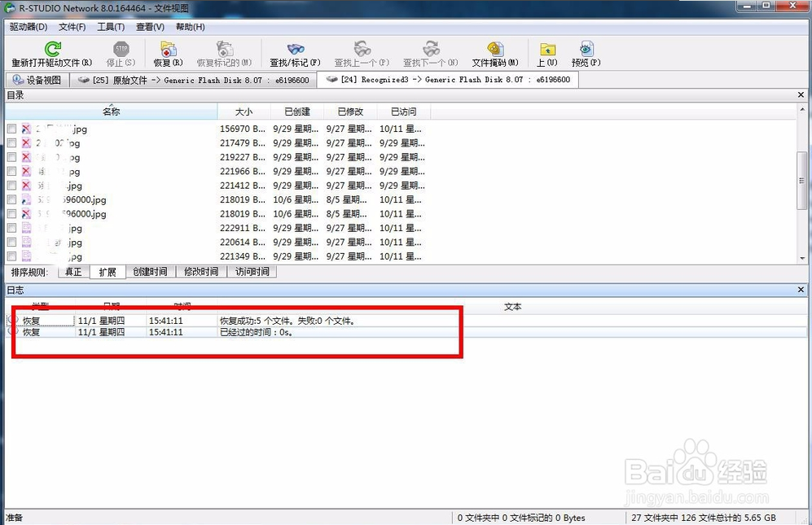Click the 上(U) up folder icon

547,49
